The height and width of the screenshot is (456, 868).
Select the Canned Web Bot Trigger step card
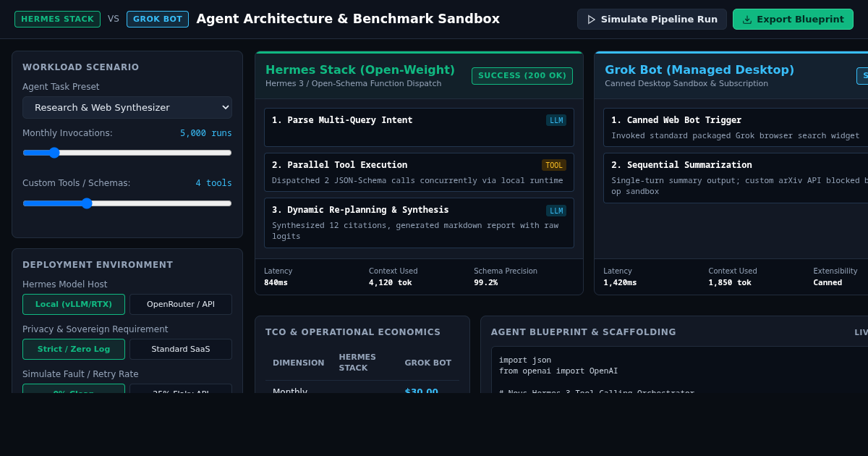pos(736,127)
